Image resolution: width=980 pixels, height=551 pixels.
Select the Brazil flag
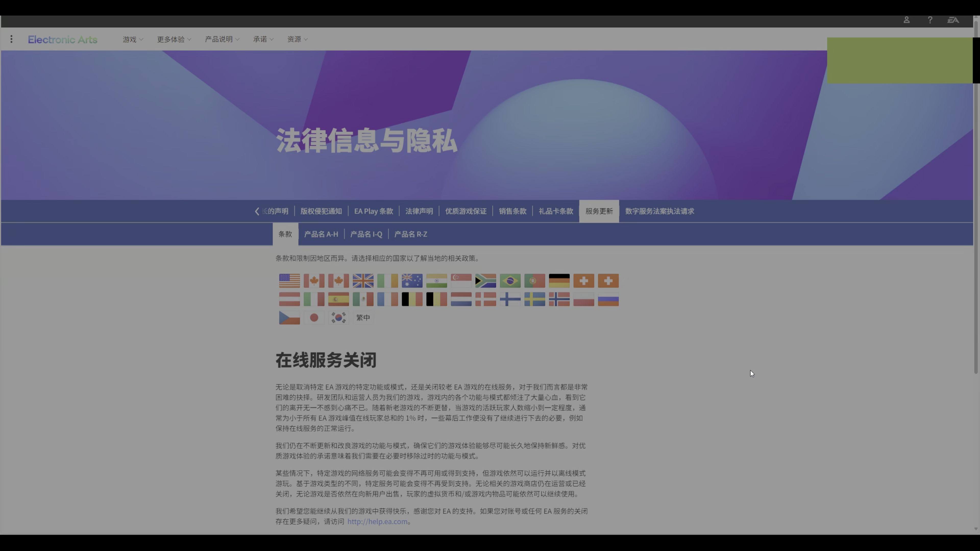510,281
